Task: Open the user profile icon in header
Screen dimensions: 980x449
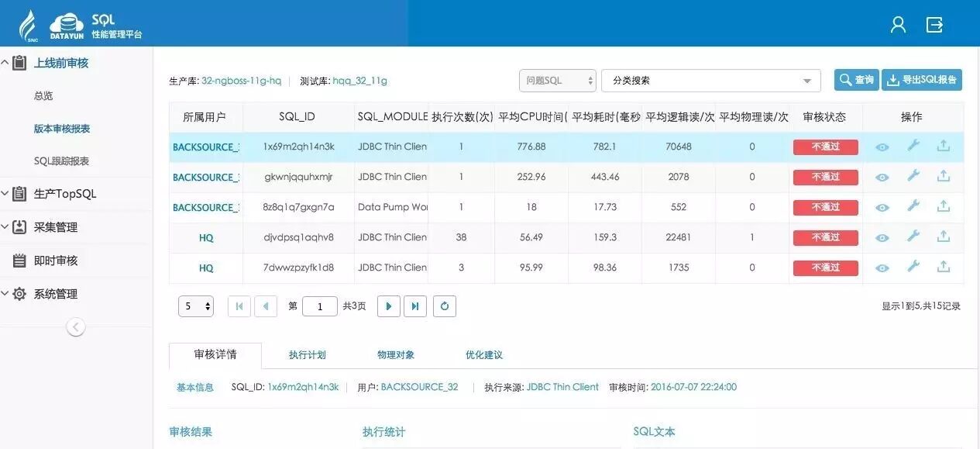Action: [898, 25]
